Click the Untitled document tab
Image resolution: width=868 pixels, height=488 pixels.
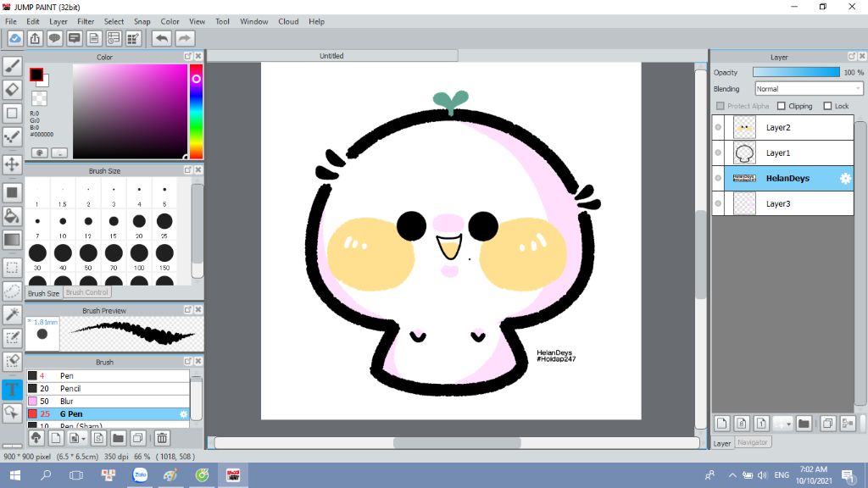pos(332,56)
